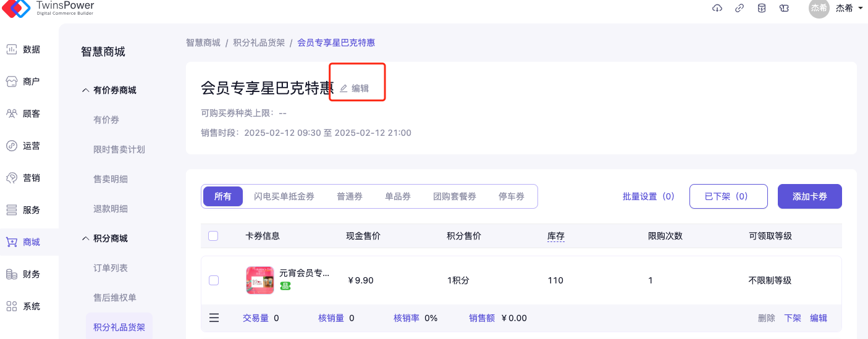The image size is (868, 339).
Task: Click the cloud download icon in header
Action: pyautogui.click(x=717, y=8)
